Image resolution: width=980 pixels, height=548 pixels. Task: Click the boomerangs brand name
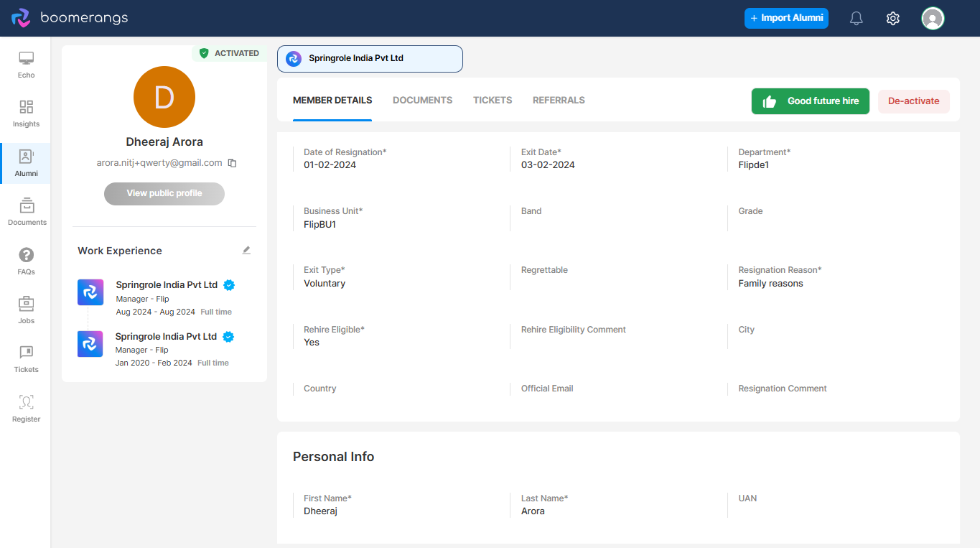pos(84,18)
